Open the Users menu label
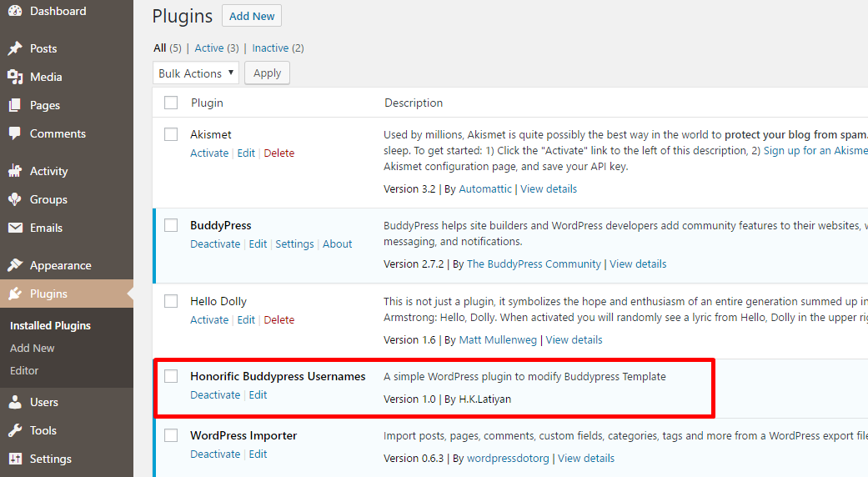868x477 pixels. click(x=43, y=402)
